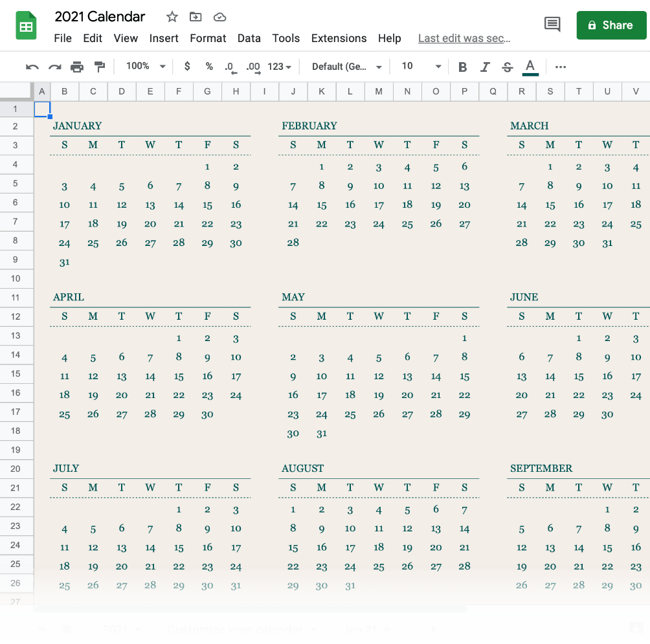
Task: Open the Format menu
Action: coord(208,38)
